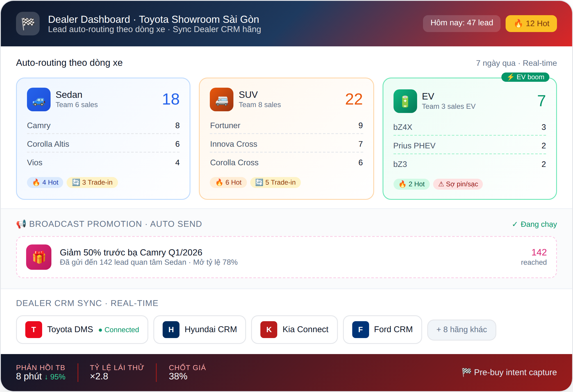The height and width of the screenshot is (392, 573).
Task: Select the bZ3 lead row
Action: pyautogui.click(x=470, y=164)
